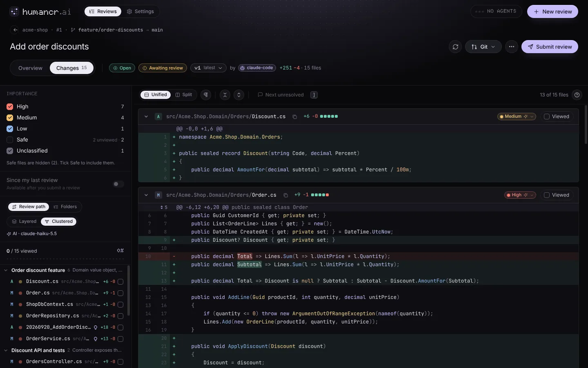Click the Submit review button
The width and height of the screenshot is (588, 368).
(550, 47)
